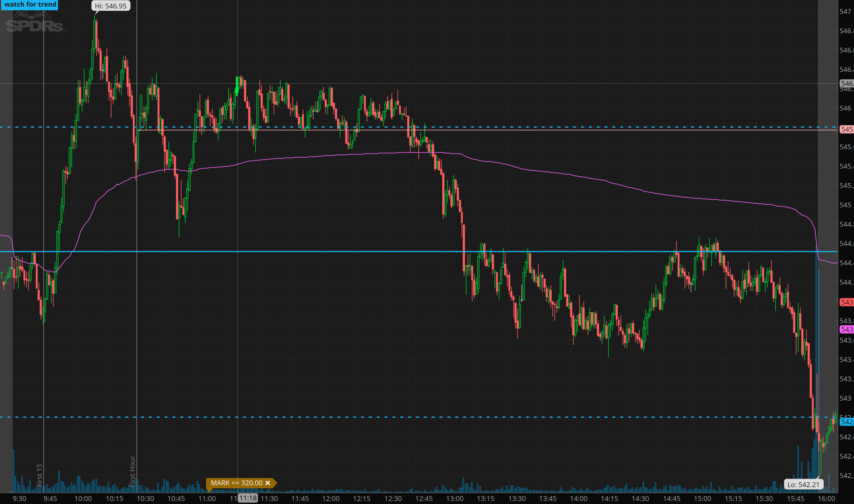Click the 13:00 label on time axis
Screen dimensions: 854x504
coord(455,499)
